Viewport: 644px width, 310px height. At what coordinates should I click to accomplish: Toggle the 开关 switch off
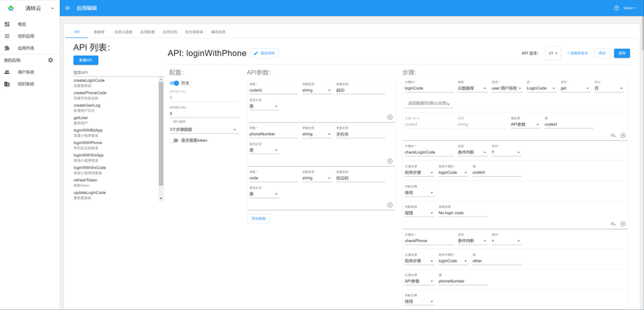174,83
